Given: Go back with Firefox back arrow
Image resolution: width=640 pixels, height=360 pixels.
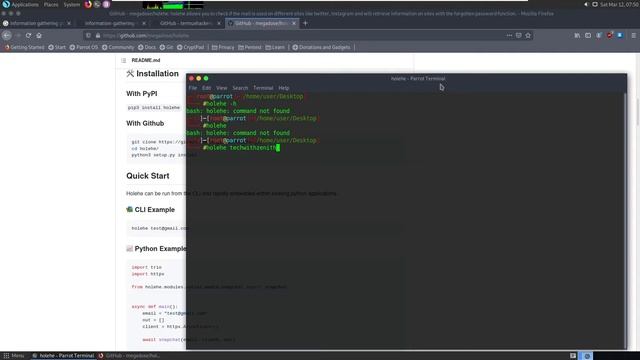Looking at the screenshot, I should click(x=7, y=36).
